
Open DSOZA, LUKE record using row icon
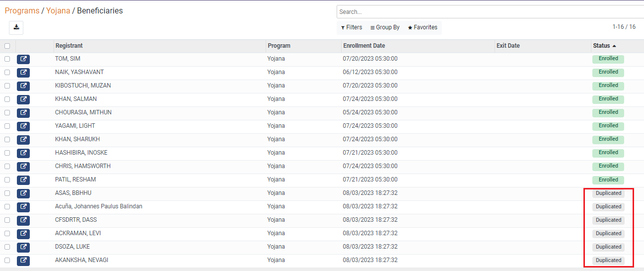pyautogui.click(x=23, y=247)
